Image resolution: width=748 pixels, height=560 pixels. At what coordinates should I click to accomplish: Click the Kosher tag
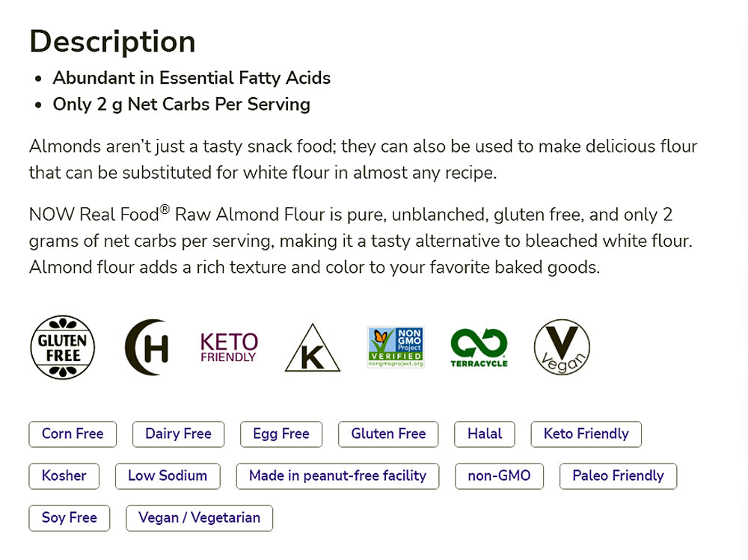point(64,476)
